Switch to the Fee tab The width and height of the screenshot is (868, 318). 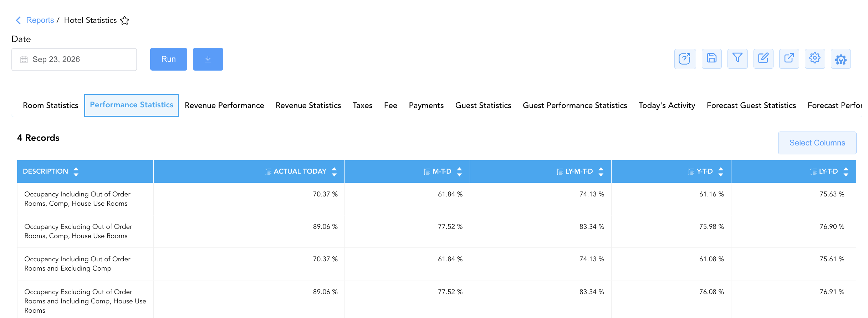390,106
